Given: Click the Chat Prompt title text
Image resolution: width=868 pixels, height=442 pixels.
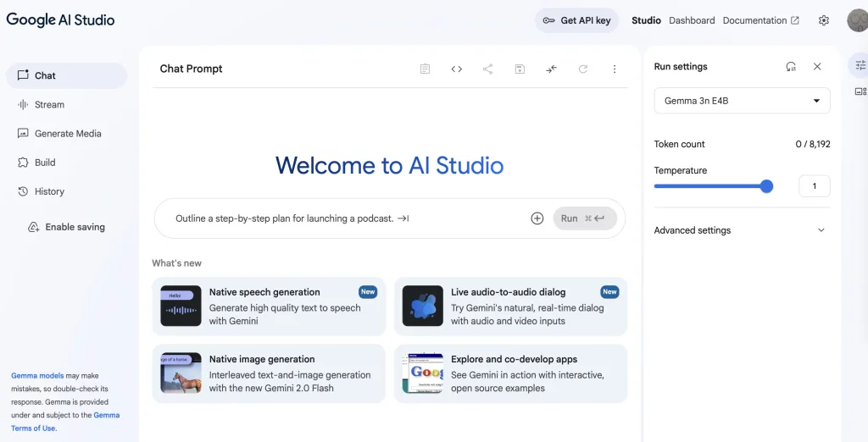Looking at the screenshot, I should (191, 69).
